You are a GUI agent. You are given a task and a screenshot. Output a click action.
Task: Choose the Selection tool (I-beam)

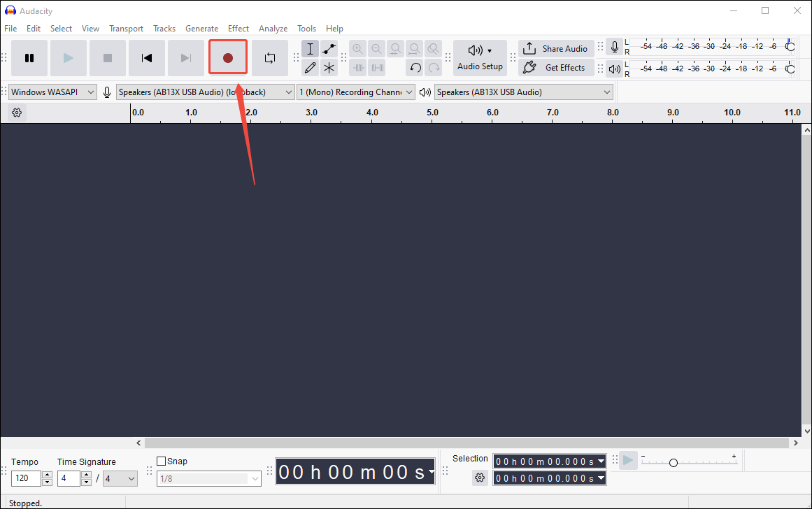[311, 49]
